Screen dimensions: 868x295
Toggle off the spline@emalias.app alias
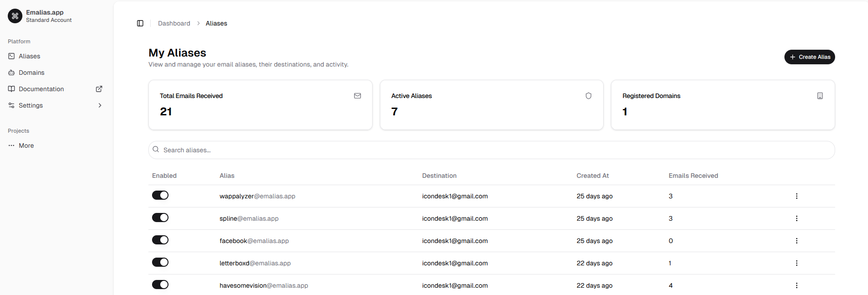(x=160, y=218)
